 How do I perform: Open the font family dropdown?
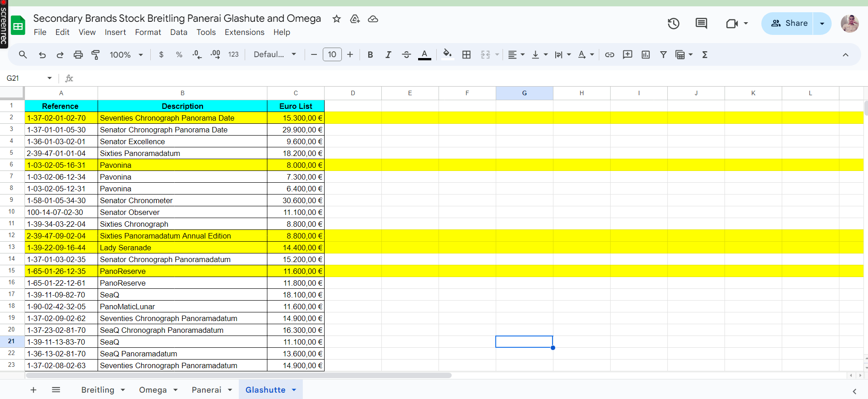275,54
